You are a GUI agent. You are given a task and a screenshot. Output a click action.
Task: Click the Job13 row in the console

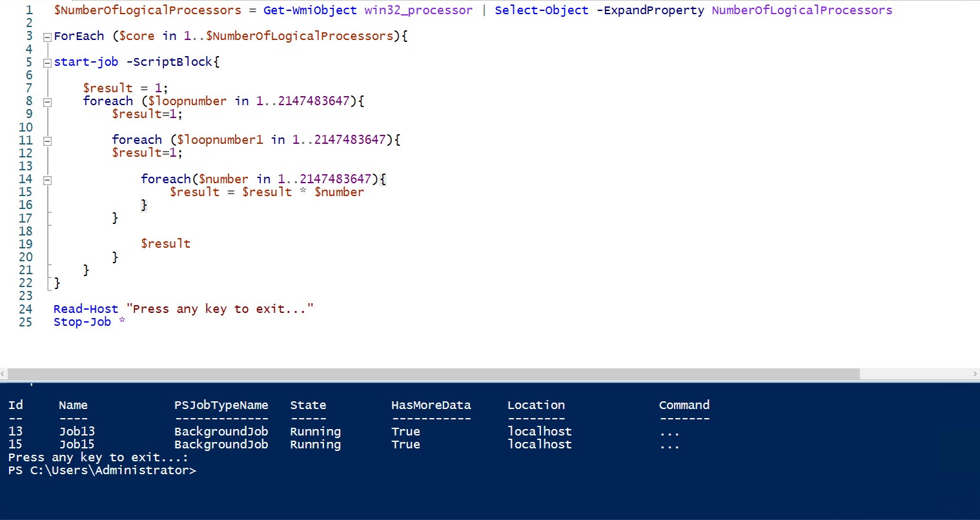[x=76, y=431]
